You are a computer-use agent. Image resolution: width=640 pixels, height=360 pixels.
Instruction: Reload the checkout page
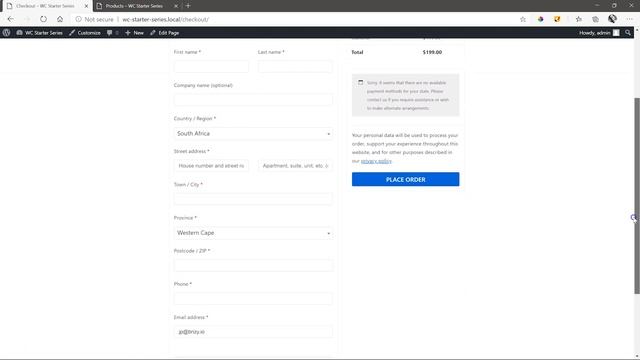(x=43, y=19)
